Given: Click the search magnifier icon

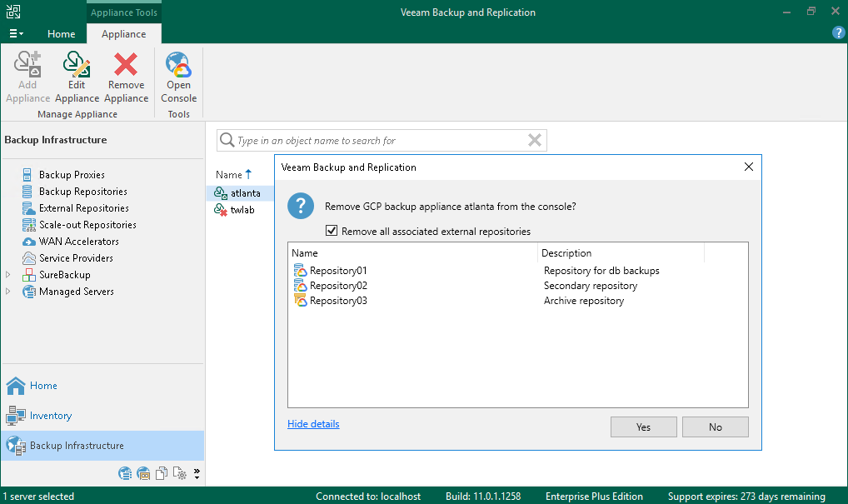Looking at the screenshot, I should point(227,140).
